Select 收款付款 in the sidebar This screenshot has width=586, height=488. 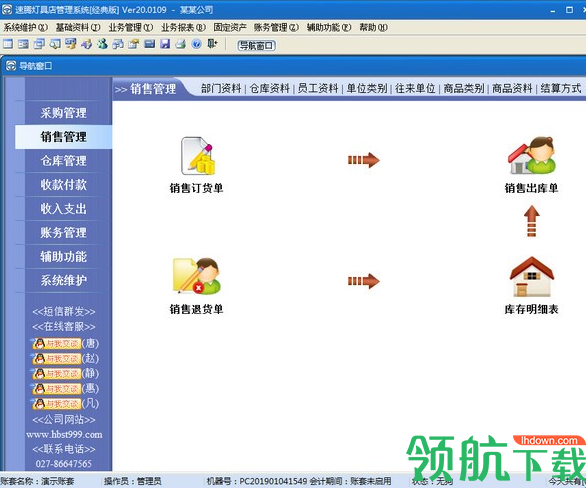coord(64,185)
